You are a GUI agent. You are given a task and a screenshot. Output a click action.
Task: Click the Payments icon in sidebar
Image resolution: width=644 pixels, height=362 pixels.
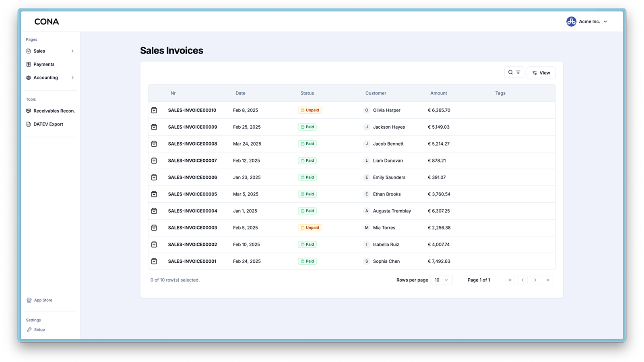click(x=29, y=64)
